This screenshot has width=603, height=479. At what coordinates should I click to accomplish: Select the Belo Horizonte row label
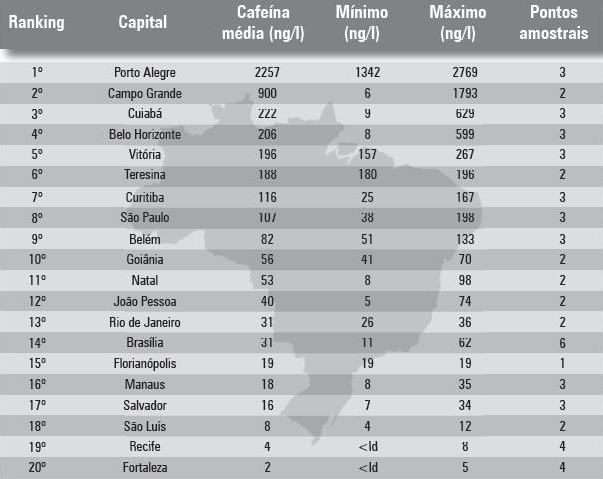pyautogui.click(x=145, y=134)
